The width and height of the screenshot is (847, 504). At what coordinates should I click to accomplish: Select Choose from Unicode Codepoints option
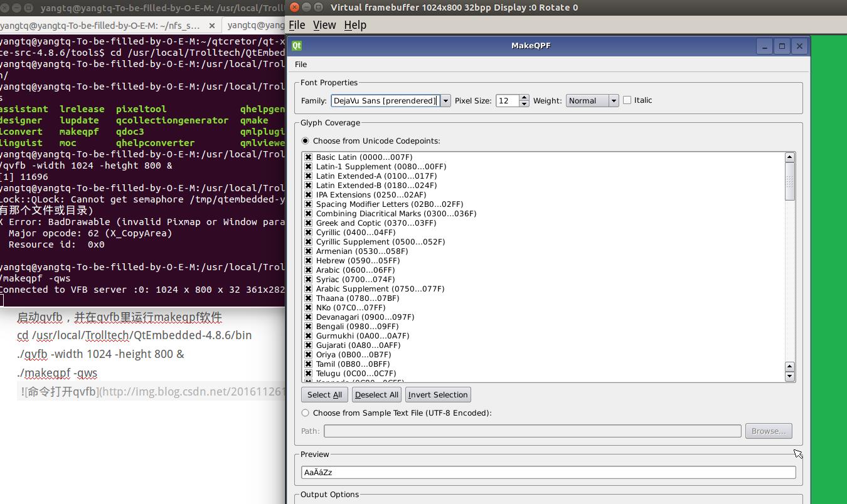(306, 141)
